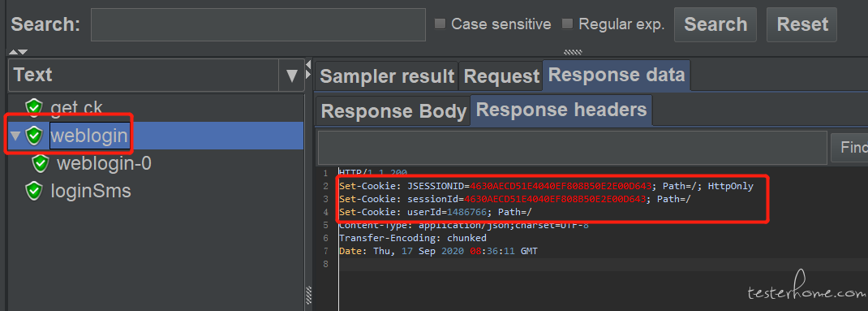Click the top Search text field
Image resolution: width=868 pixels, height=311 pixels.
tap(258, 24)
